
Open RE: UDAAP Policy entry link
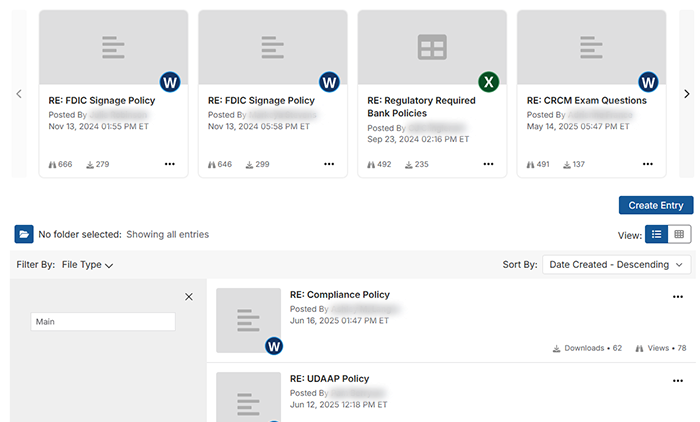(329, 379)
